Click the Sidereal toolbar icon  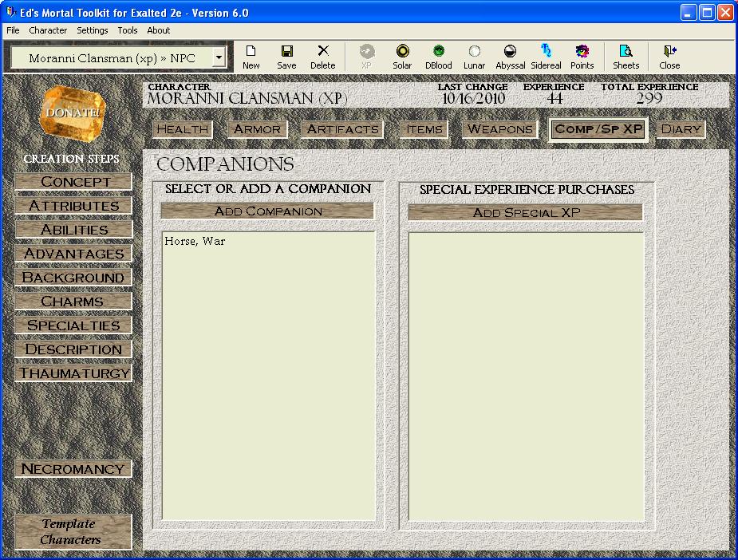(x=546, y=57)
